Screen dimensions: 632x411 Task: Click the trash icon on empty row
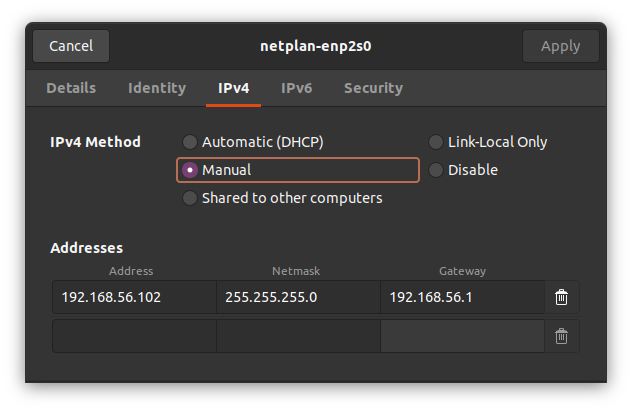coord(561,336)
